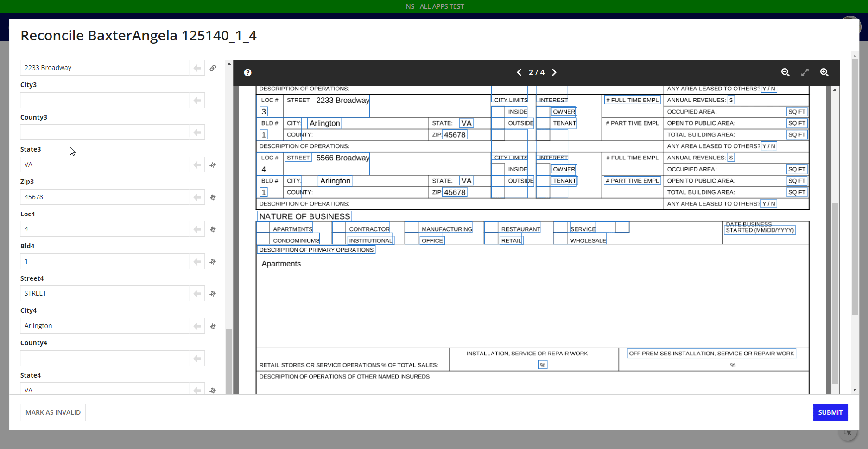Click arrow button beside City4 field

tap(197, 326)
